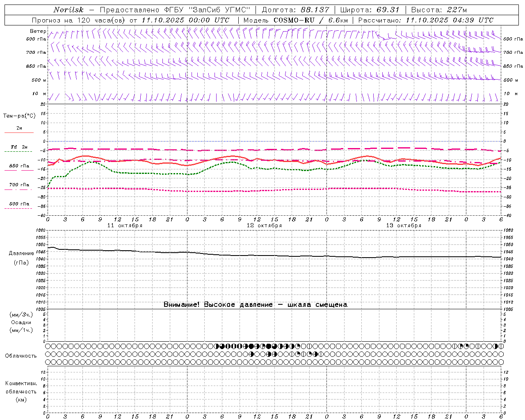Click the '(мм/1ч.)' precipitation unit label

point(21,330)
